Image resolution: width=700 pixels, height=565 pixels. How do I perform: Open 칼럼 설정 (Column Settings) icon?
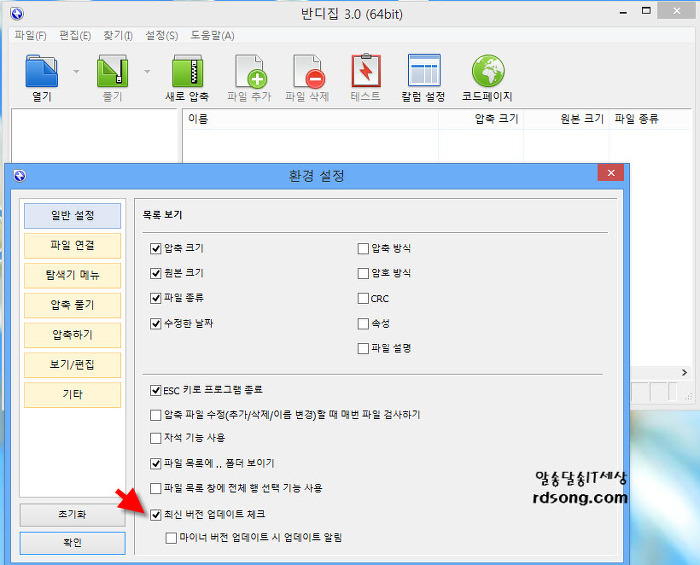click(424, 72)
